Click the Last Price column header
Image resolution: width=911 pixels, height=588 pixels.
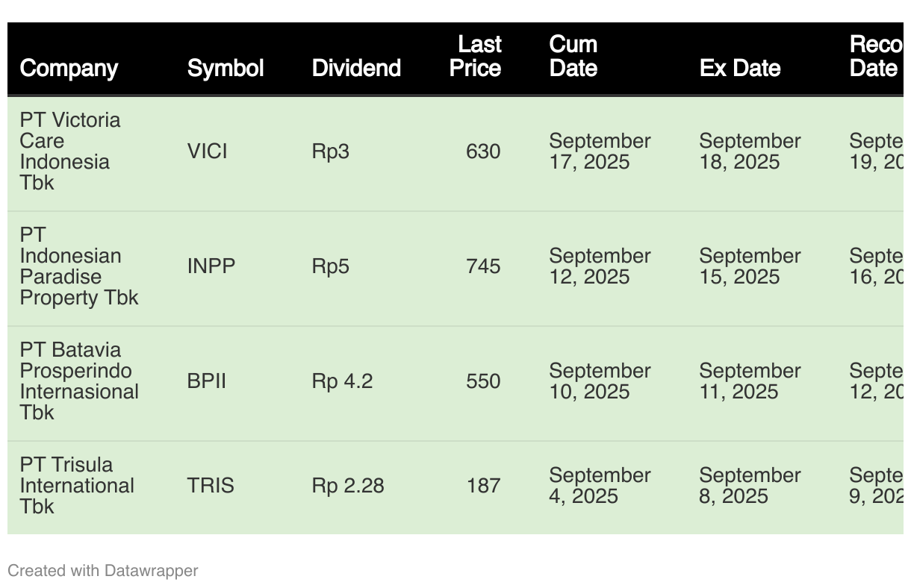[x=476, y=56]
